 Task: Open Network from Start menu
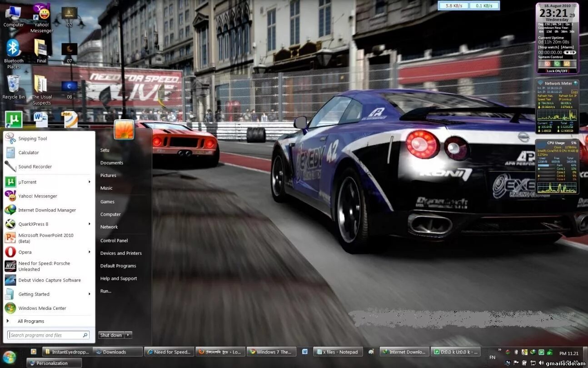click(109, 227)
